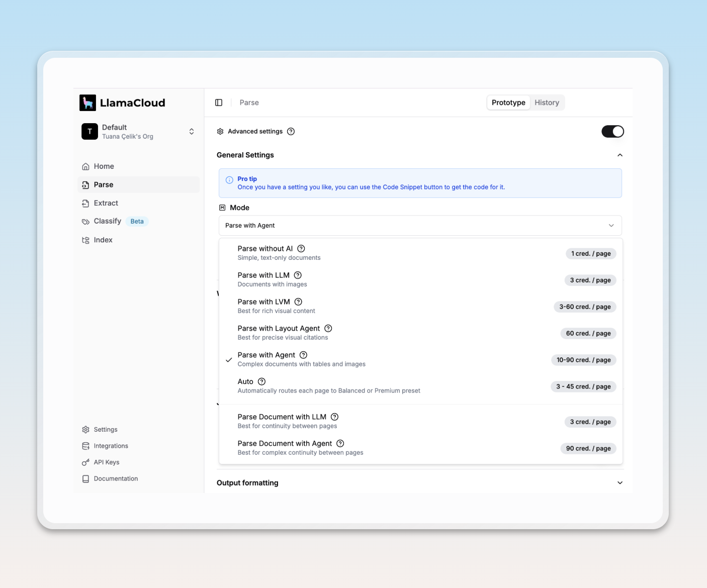Collapse the General Settings section
The image size is (707, 588).
pos(620,155)
